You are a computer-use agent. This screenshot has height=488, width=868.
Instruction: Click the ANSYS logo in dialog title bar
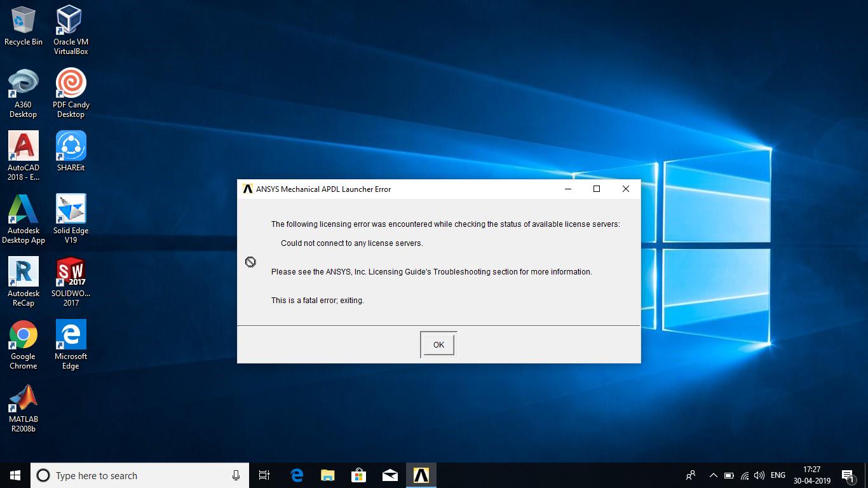coord(248,189)
